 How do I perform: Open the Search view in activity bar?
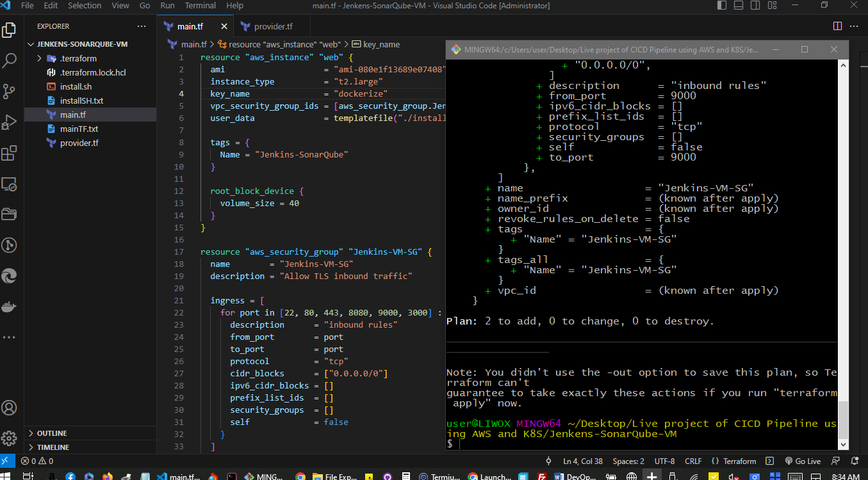(x=10, y=61)
